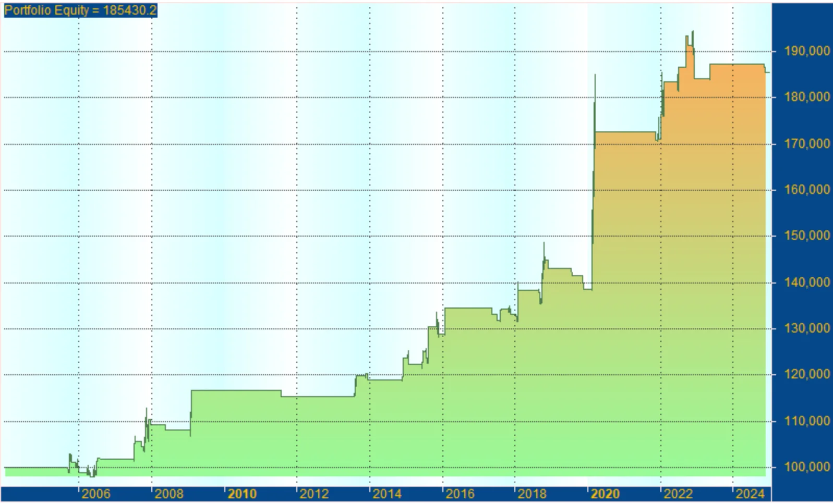Select the 180,000 y-axis value
The height and width of the screenshot is (504, 833).
coord(807,97)
